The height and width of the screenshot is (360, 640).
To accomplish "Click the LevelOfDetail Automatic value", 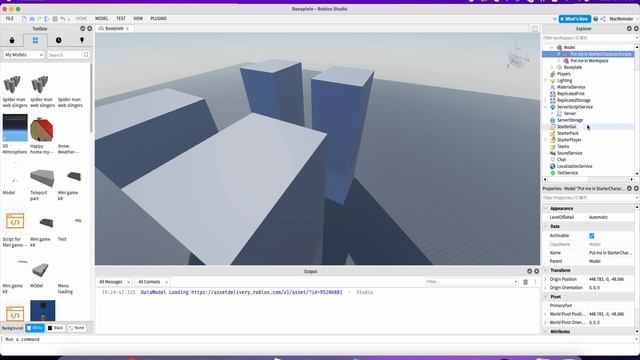I will point(611,218).
